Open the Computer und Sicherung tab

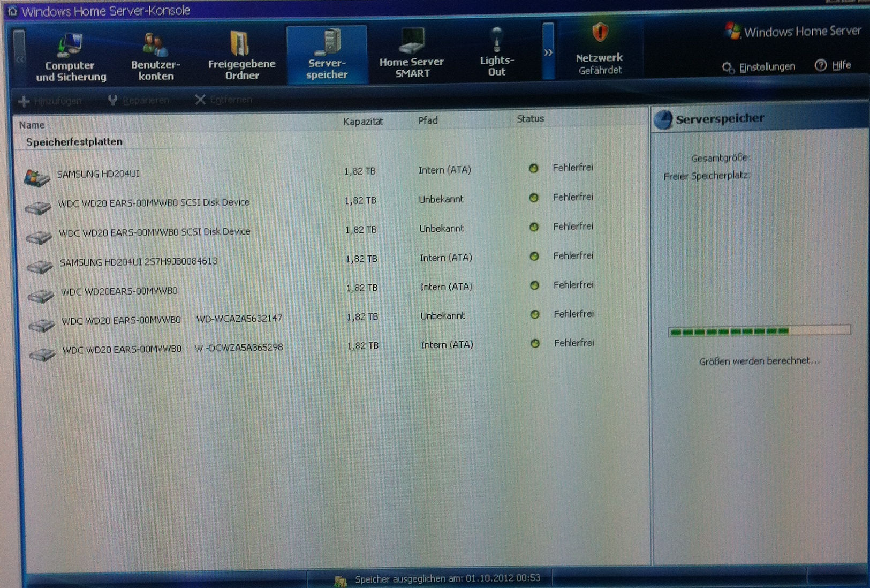pyautogui.click(x=70, y=57)
